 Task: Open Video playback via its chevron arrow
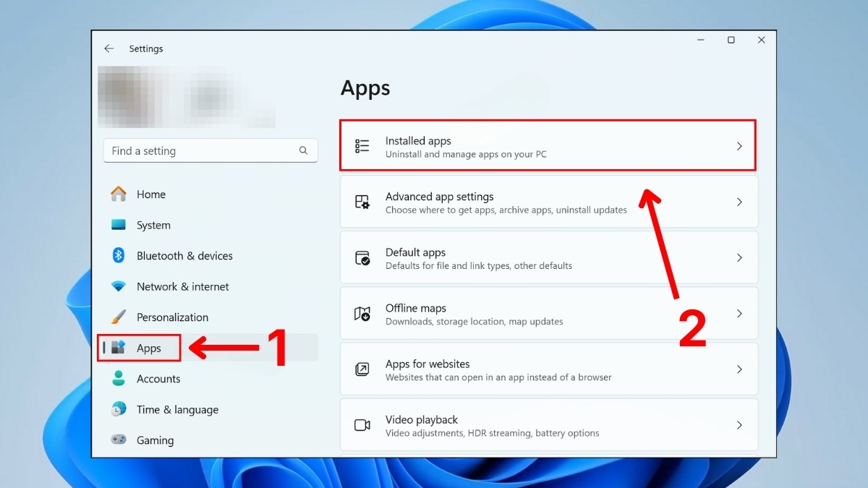pyautogui.click(x=739, y=425)
